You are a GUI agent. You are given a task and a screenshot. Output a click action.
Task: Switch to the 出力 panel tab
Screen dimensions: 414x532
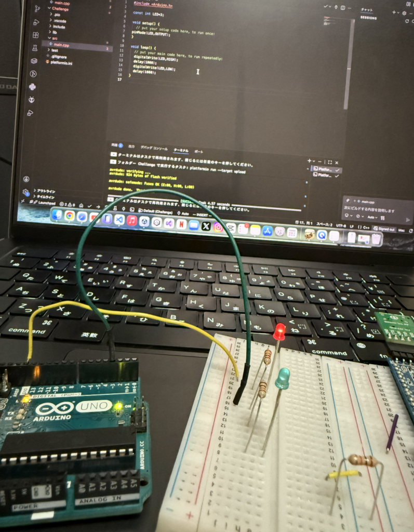(131, 147)
